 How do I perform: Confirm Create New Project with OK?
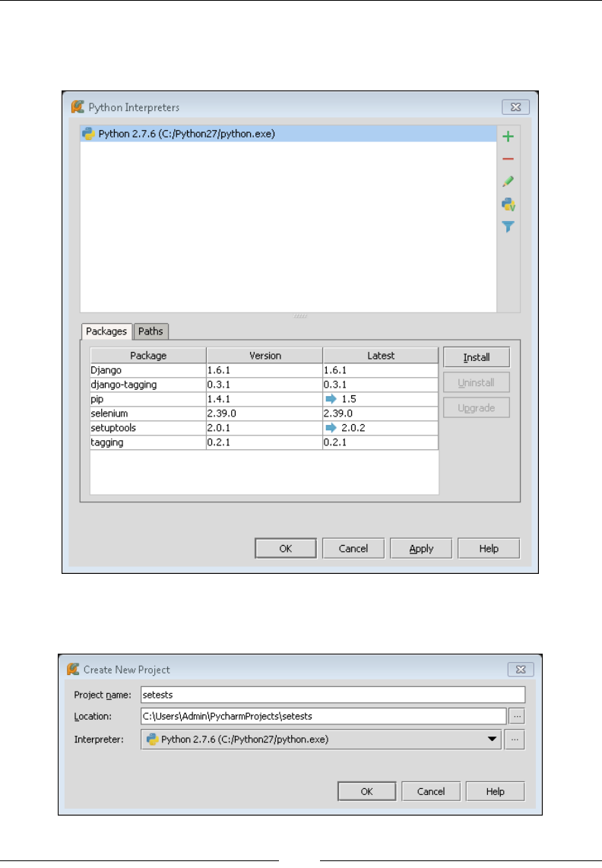[x=366, y=791]
